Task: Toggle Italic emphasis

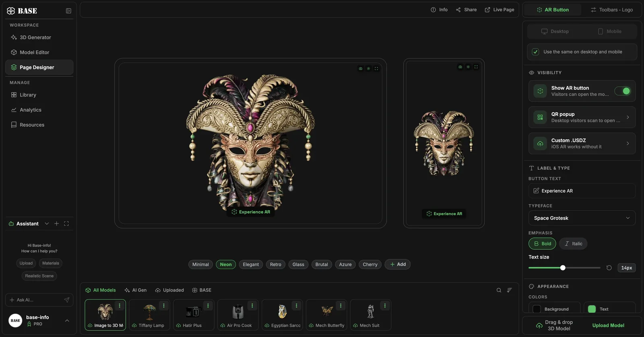Action: pos(573,244)
